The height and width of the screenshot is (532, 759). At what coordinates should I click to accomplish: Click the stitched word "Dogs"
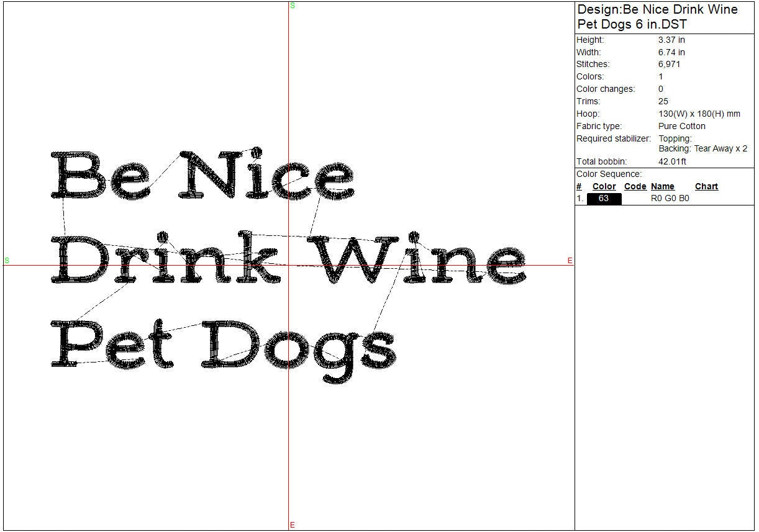point(298,346)
